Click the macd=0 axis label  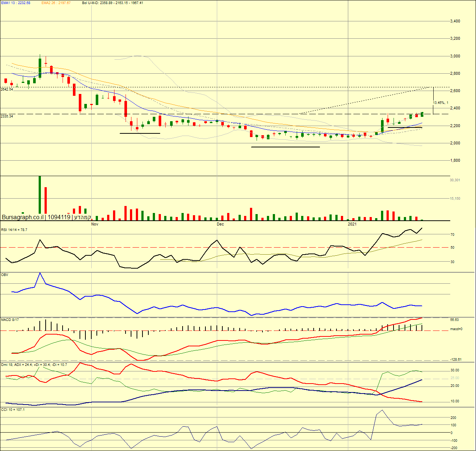pos(456,329)
